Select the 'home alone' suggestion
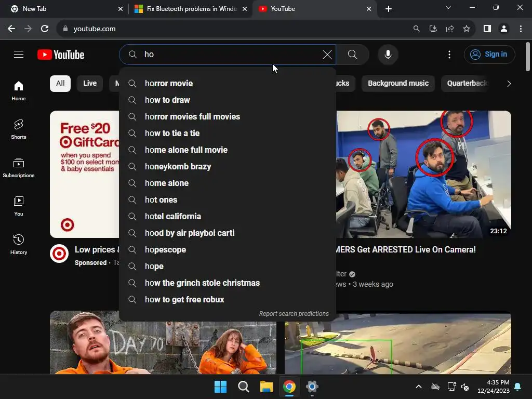 (x=228, y=183)
